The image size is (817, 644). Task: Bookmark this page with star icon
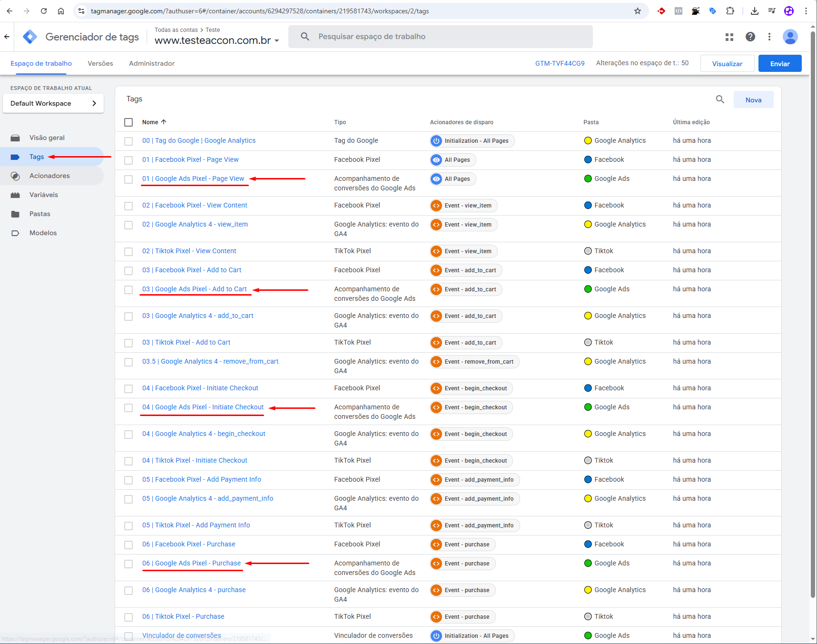click(x=638, y=11)
